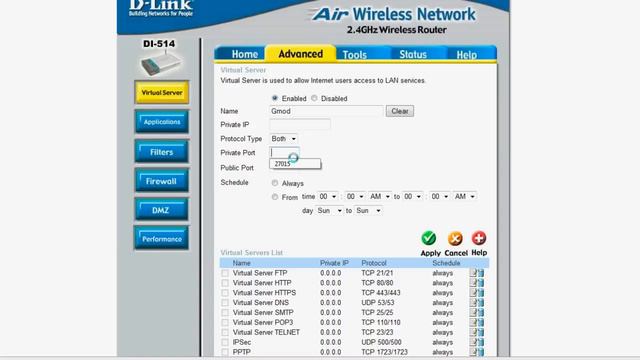
Task: Edit the Virtual Server FTP entry
Action: (x=473, y=273)
